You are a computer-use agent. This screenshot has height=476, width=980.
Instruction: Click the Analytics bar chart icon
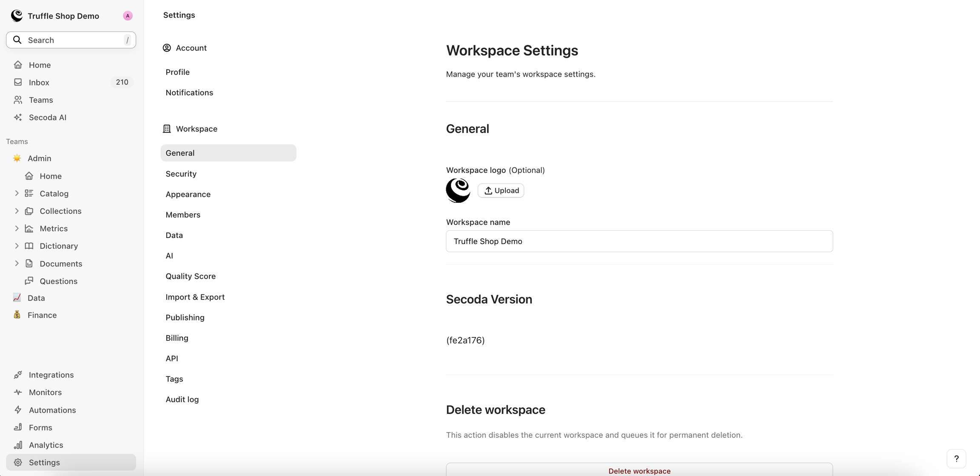pos(18,445)
